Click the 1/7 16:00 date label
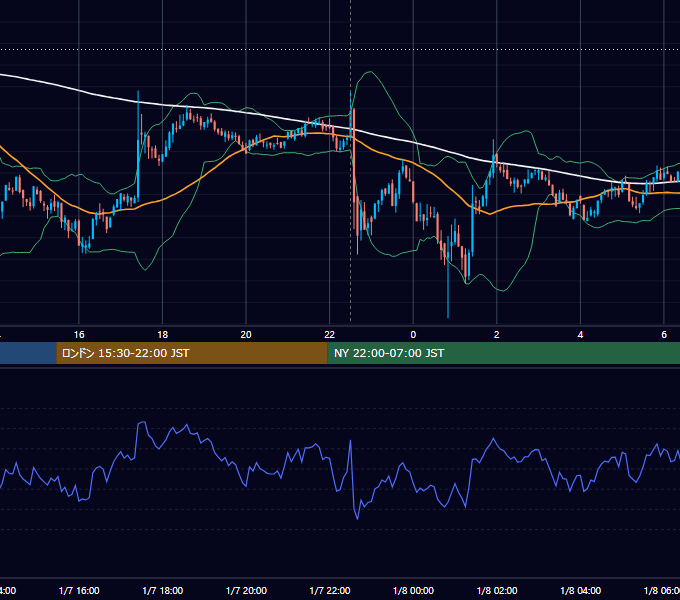Viewport: 680px width, 600px height. coord(79,591)
